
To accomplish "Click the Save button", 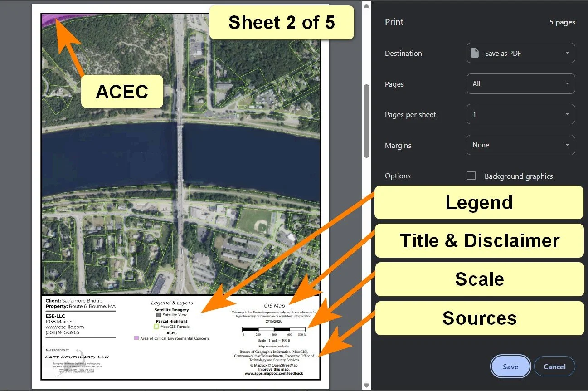I will click(x=510, y=367).
